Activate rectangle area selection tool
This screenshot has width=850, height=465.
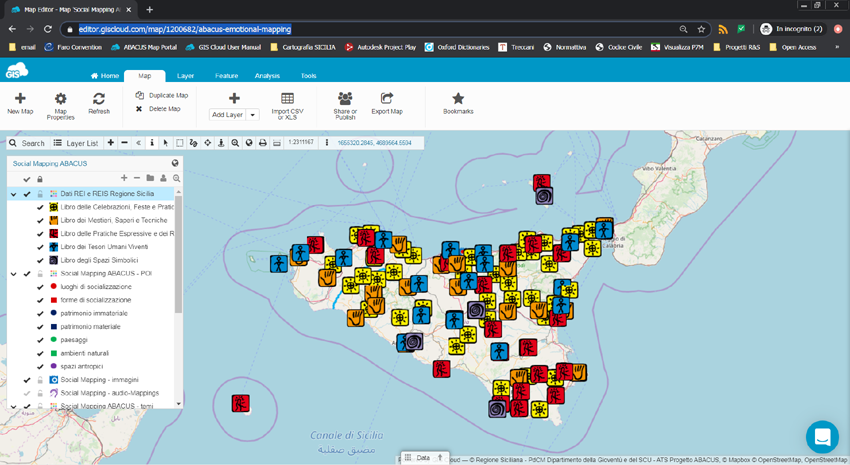point(179,143)
